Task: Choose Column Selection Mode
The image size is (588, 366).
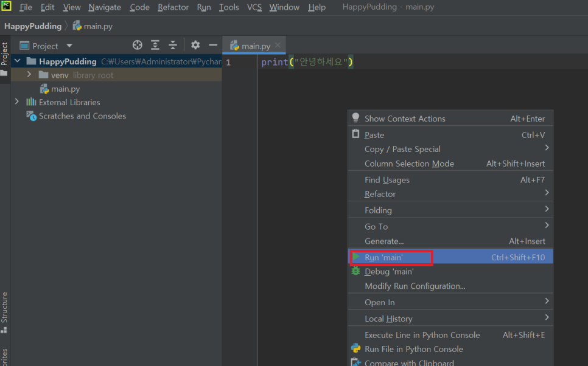Action: tap(450, 164)
